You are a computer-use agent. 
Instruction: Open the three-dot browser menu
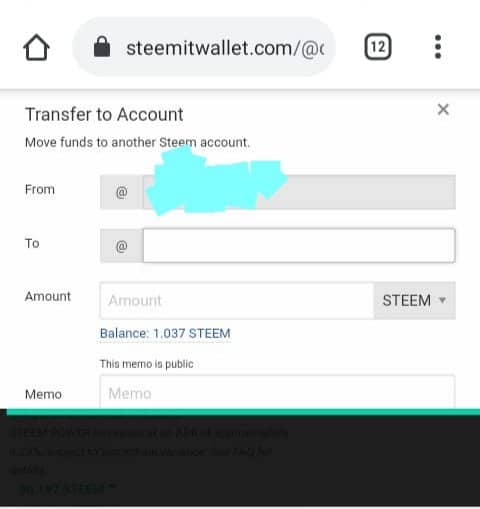[438, 47]
